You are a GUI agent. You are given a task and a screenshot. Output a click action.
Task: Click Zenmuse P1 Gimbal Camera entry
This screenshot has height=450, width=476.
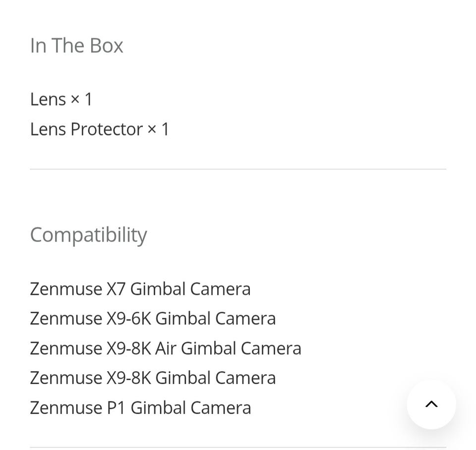(140, 407)
